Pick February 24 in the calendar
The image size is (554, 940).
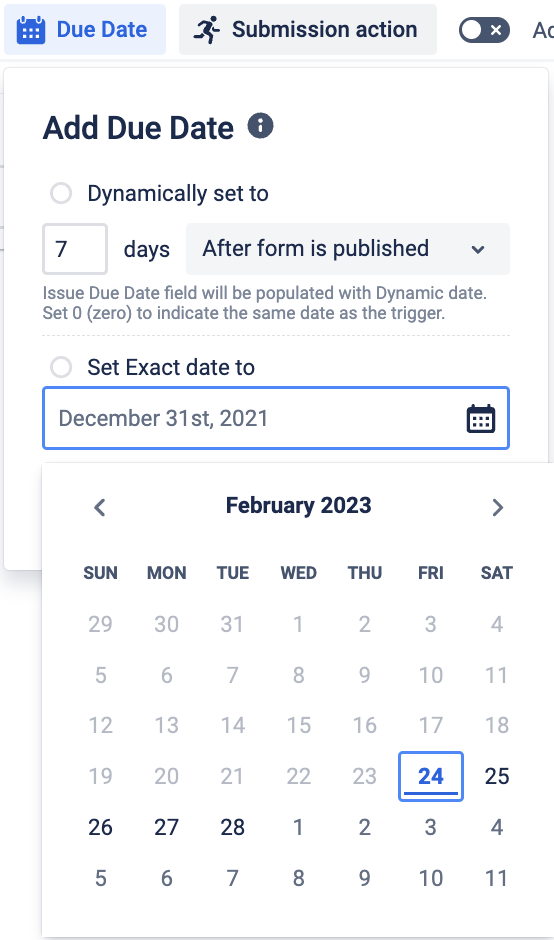pyautogui.click(x=430, y=776)
